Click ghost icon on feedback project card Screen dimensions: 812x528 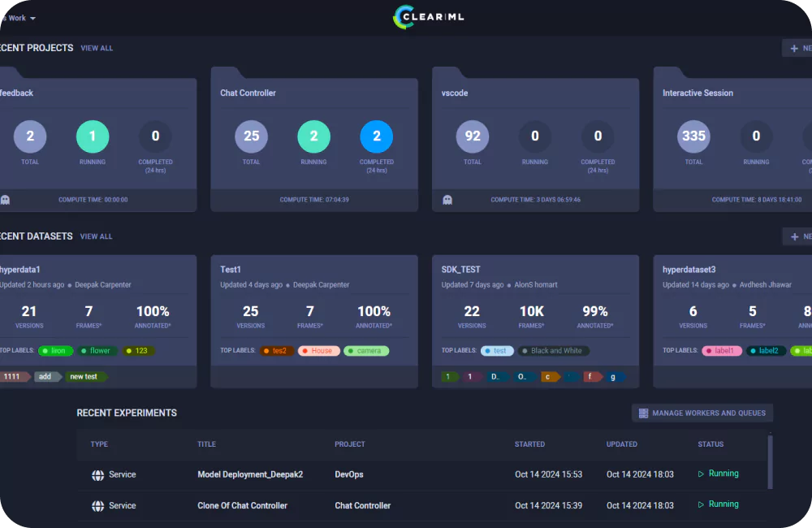point(5,200)
